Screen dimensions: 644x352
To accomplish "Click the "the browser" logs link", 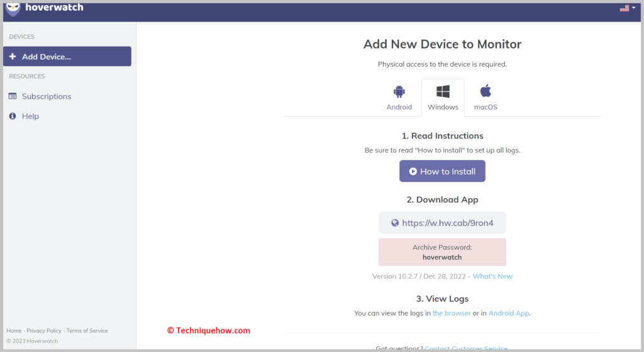I will [452, 313].
